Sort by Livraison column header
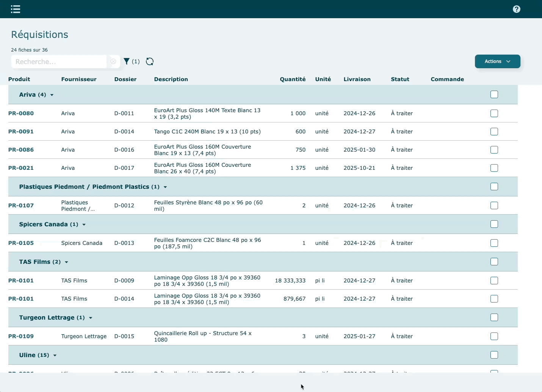This screenshot has width=542, height=392. pyautogui.click(x=357, y=79)
